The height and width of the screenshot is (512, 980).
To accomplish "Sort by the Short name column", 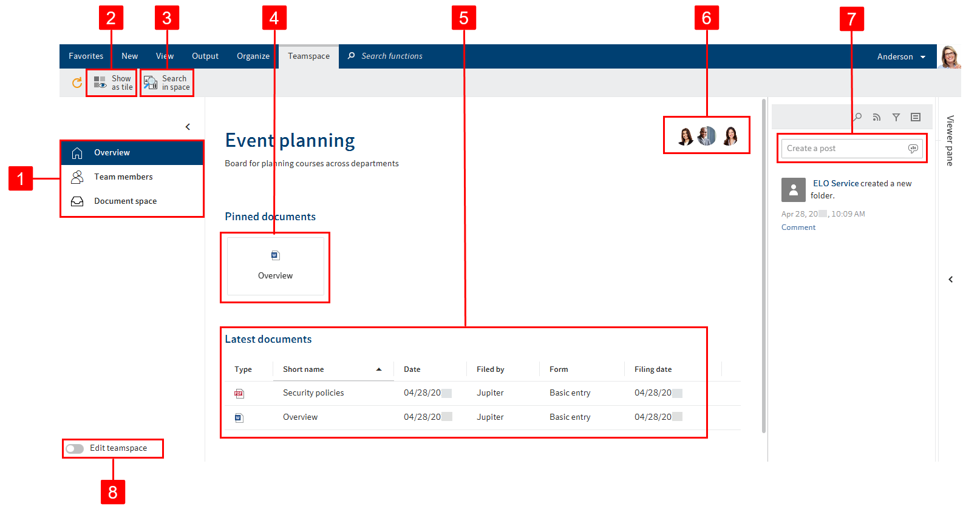I will 304,369.
